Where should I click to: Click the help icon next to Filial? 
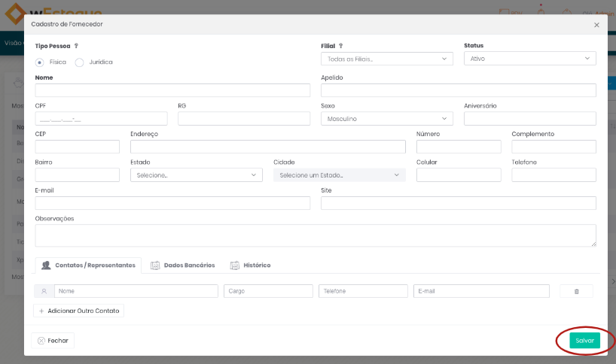[x=340, y=45]
